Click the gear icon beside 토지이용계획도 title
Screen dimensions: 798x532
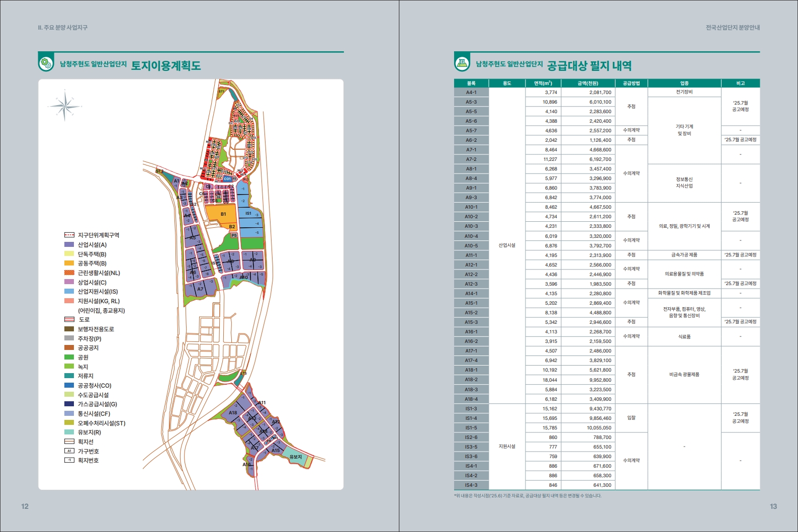click(x=46, y=64)
